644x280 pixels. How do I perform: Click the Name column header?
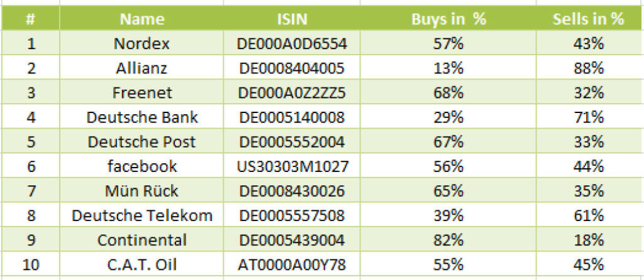[x=142, y=19]
